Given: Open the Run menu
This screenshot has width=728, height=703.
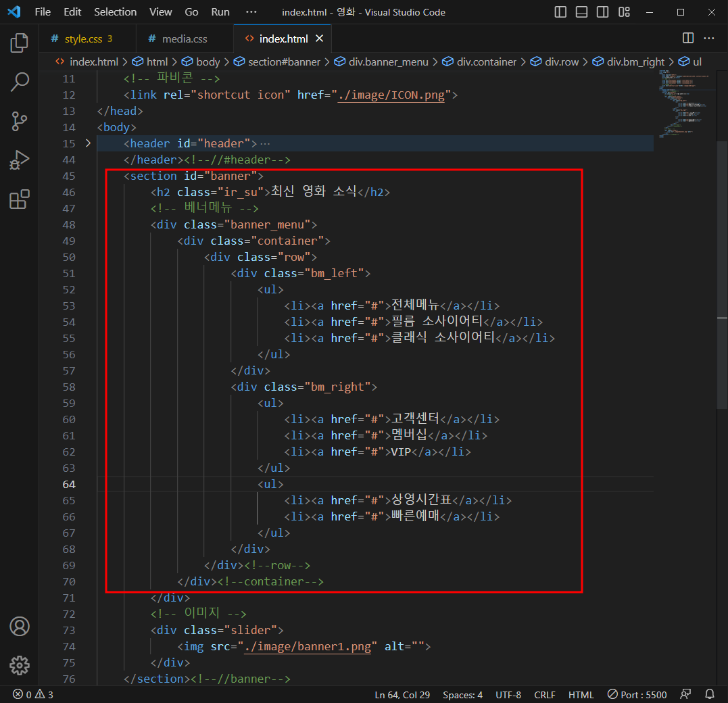Looking at the screenshot, I should click(x=220, y=12).
